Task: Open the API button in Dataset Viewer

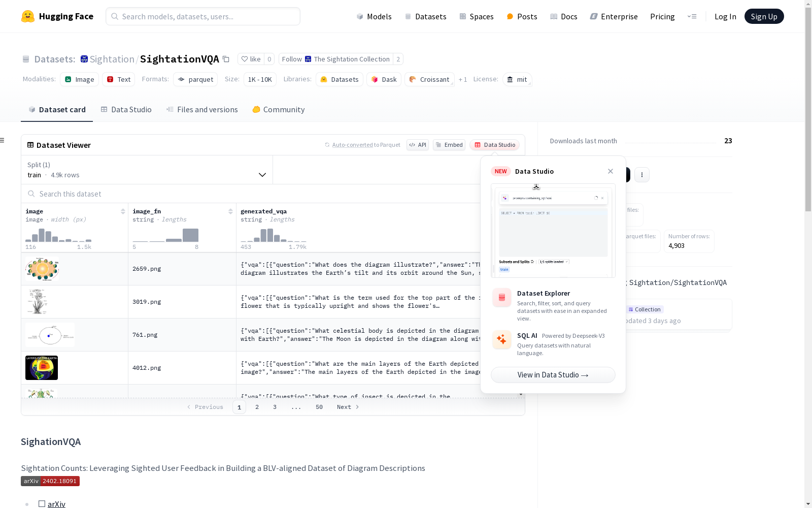Action: click(x=418, y=145)
